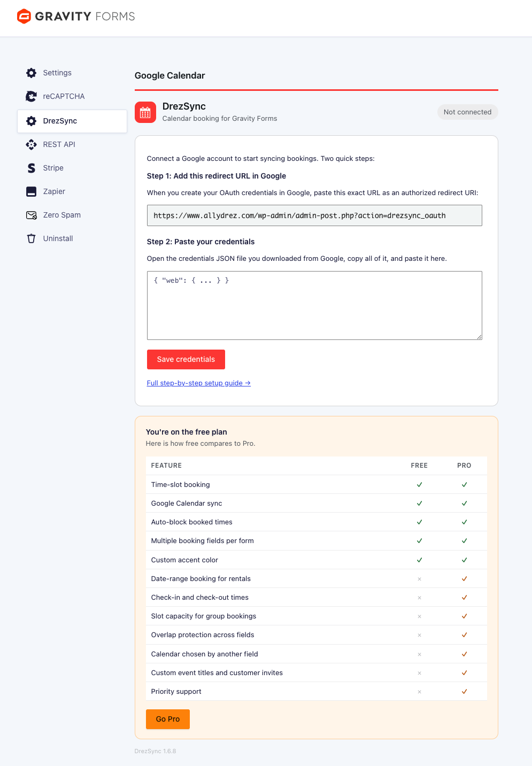Click the DrezSync title text
This screenshot has width=532, height=766.
click(184, 106)
